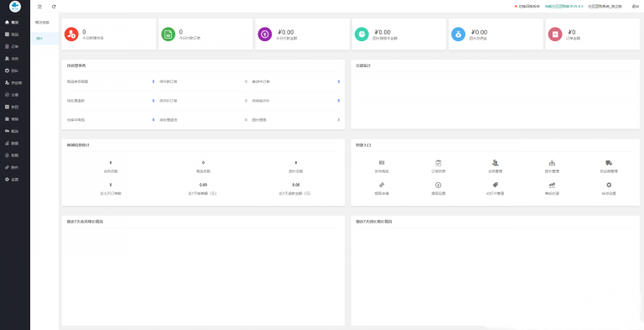Collapse the sidebar with the hamburger icon

pyautogui.click(x=39, y=7)
